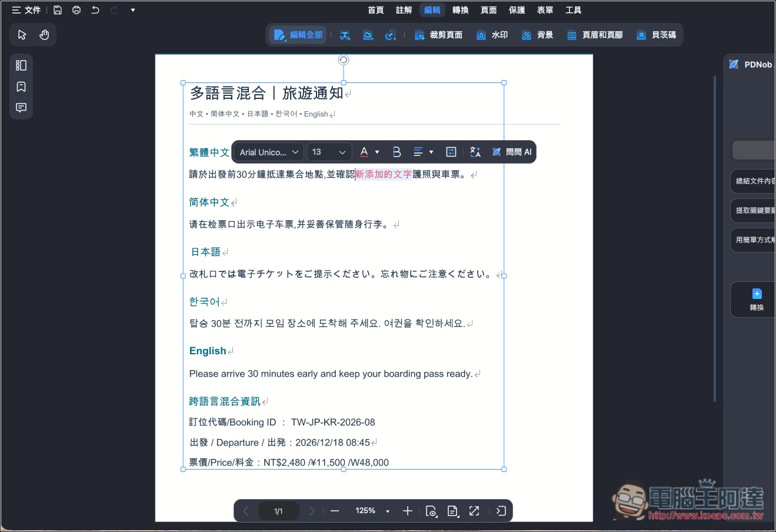
Task: Open the 背景 background option
Action: click(x=537, y=35)
